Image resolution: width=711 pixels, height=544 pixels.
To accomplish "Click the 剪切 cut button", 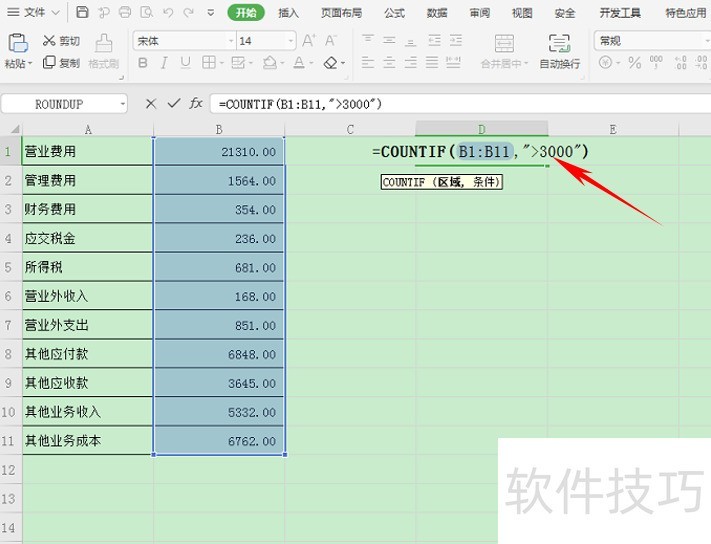I will [x=61, y=41].
